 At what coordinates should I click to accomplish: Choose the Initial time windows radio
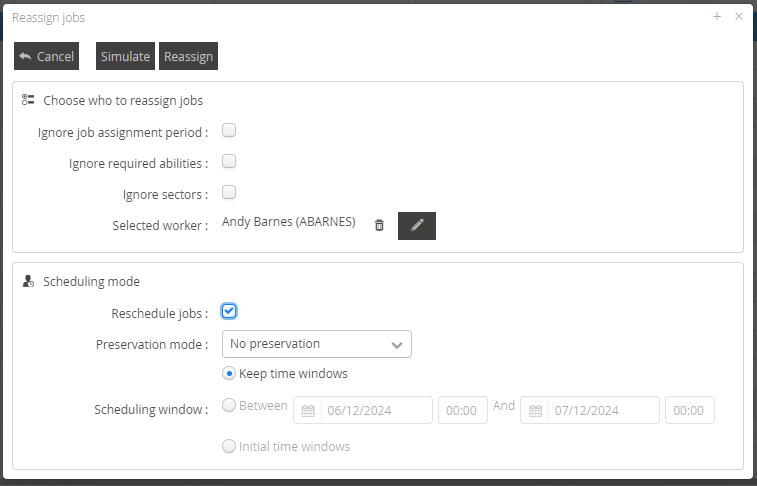(229, 446)
